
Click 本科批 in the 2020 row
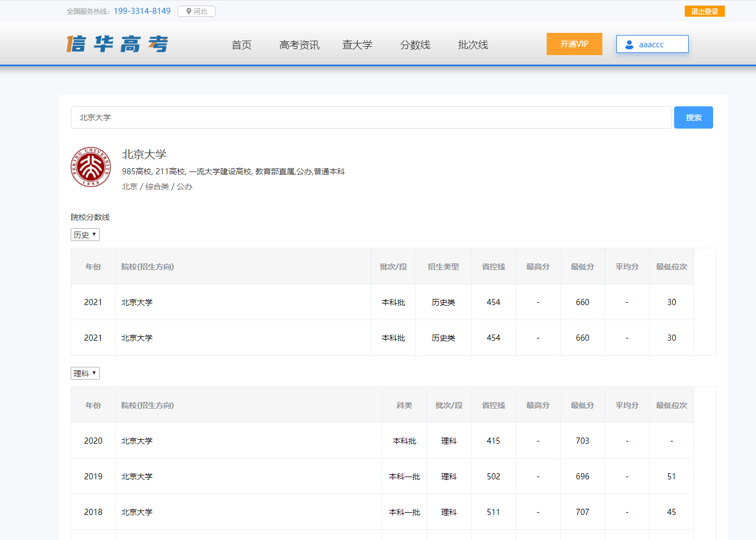[404, 441]
